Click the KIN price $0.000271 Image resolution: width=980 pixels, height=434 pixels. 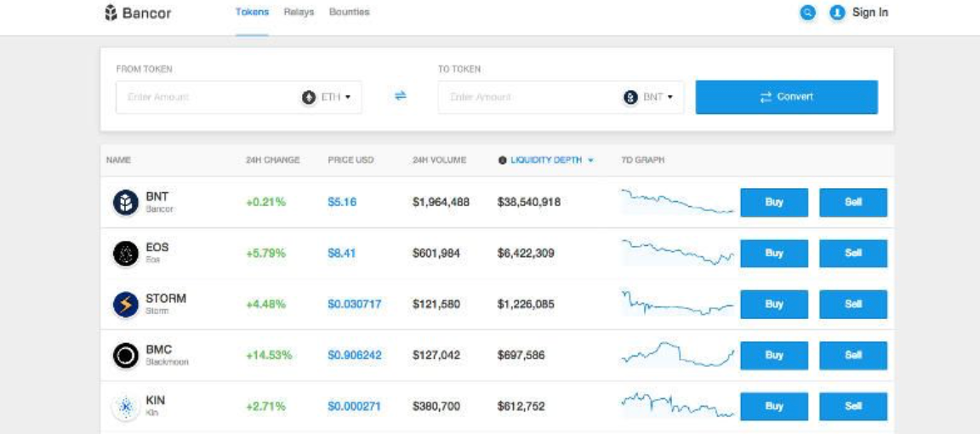pyautogui.click(x=355, y=407)
